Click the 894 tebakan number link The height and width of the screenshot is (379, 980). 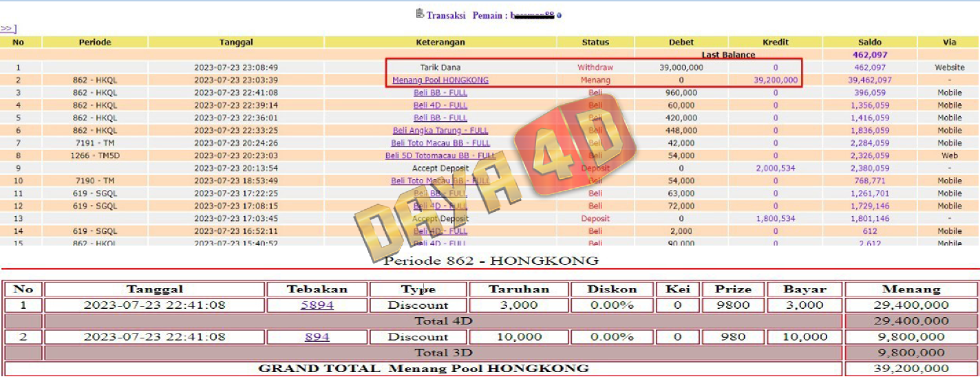pos(317,337)
